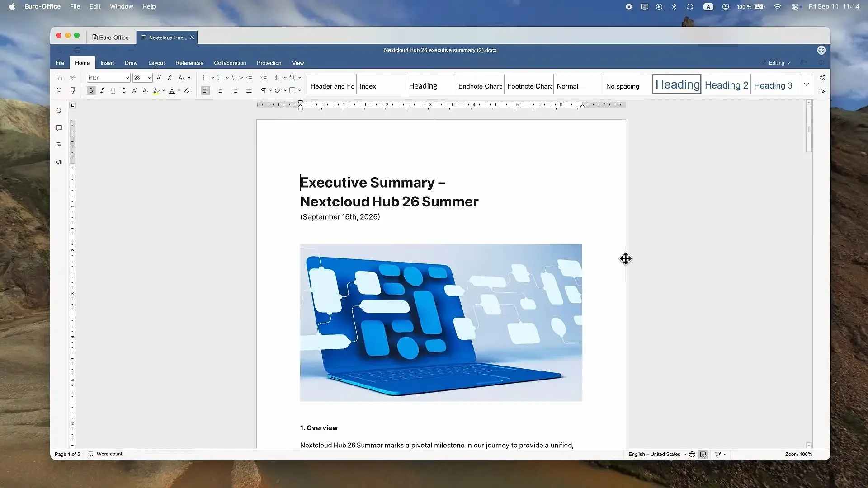This screenshot has height=488, width=868.
Task: Click the Cut scissors icon
Action: click(x=73, y=78)
